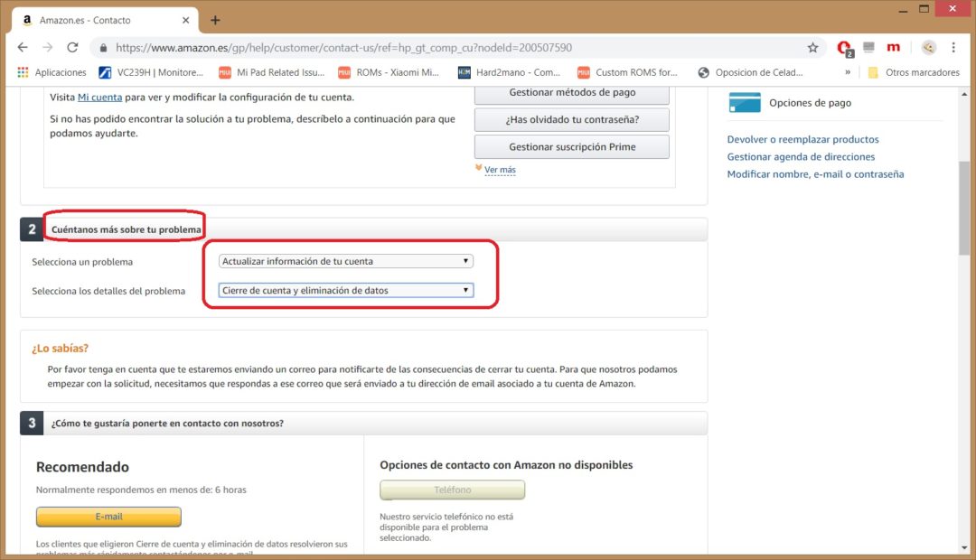This screenshot has width=976, height=560.
Task: Click the back navigation arrow
Action: tap(22, 47)
